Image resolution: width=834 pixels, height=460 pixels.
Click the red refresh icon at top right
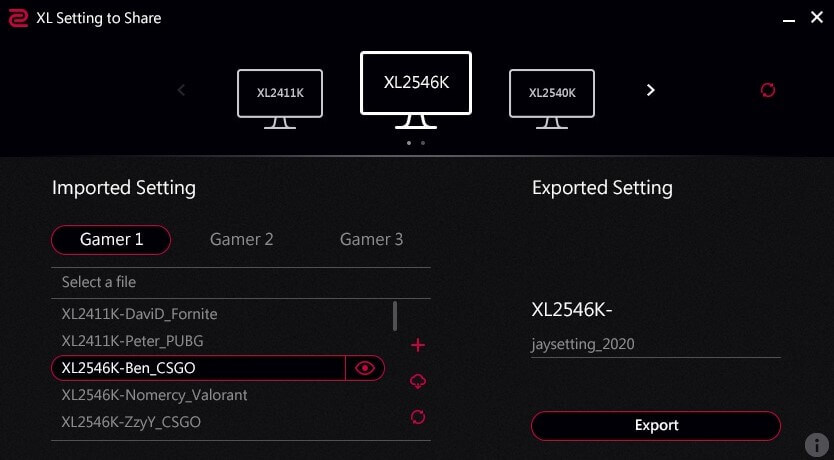[767, 90]
